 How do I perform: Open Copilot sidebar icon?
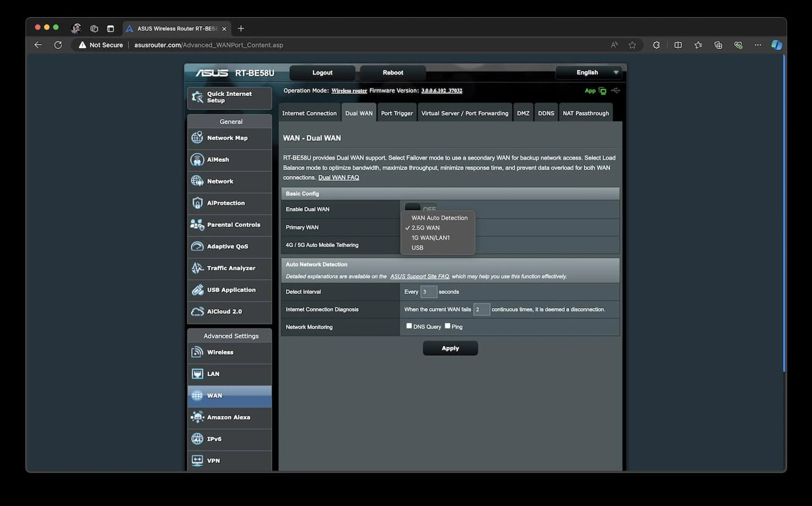(x=776, y=45)
